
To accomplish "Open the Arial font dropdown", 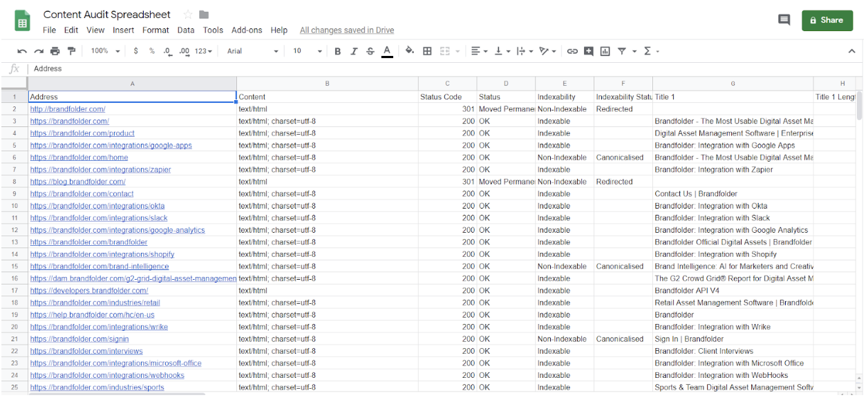I will point(253,51).
